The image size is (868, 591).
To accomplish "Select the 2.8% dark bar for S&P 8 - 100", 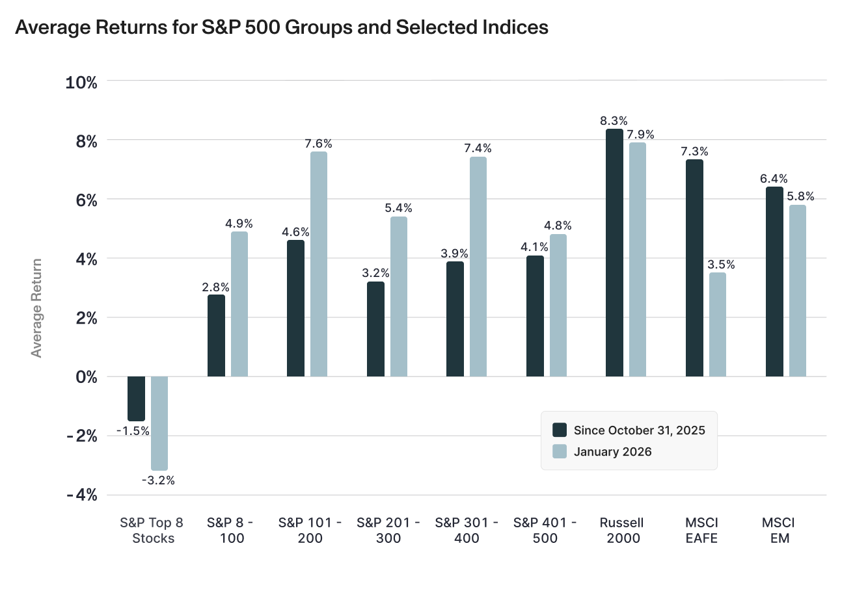I will point(216,335).
